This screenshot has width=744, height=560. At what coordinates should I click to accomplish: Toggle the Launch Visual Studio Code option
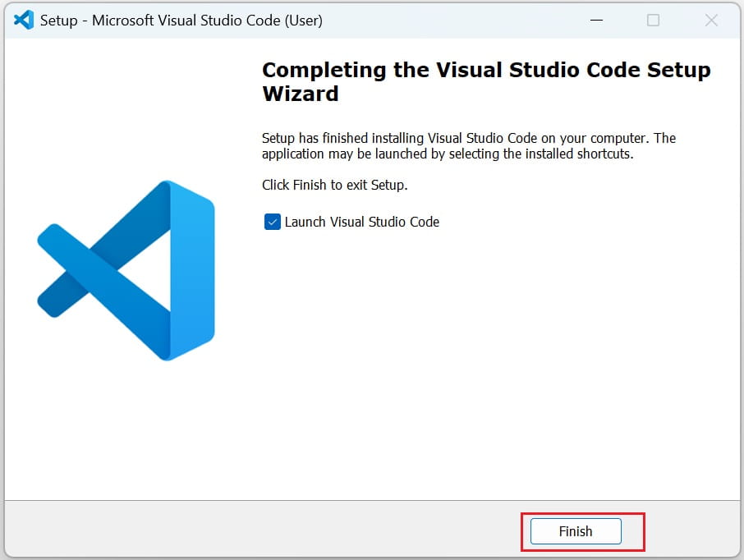click(272, 222)
